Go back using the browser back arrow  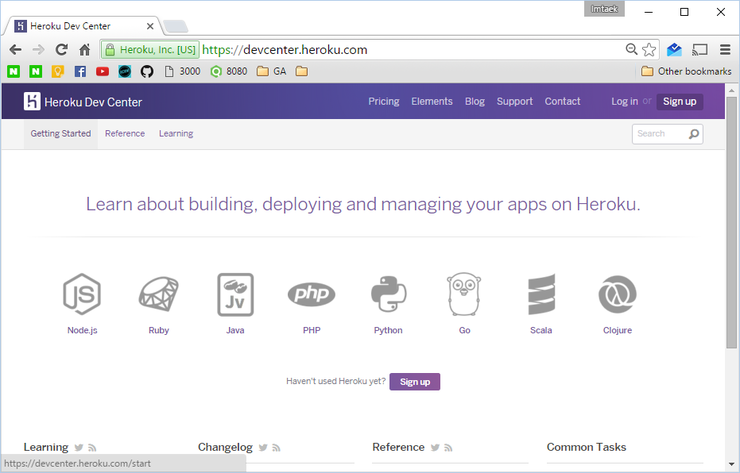coord(16,50)
